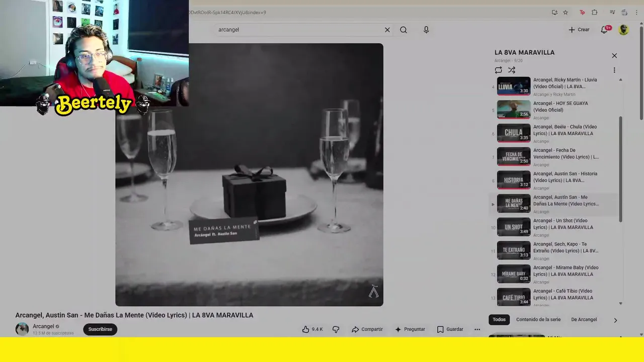
Task: Open browser media control icon
Action: 612,13
